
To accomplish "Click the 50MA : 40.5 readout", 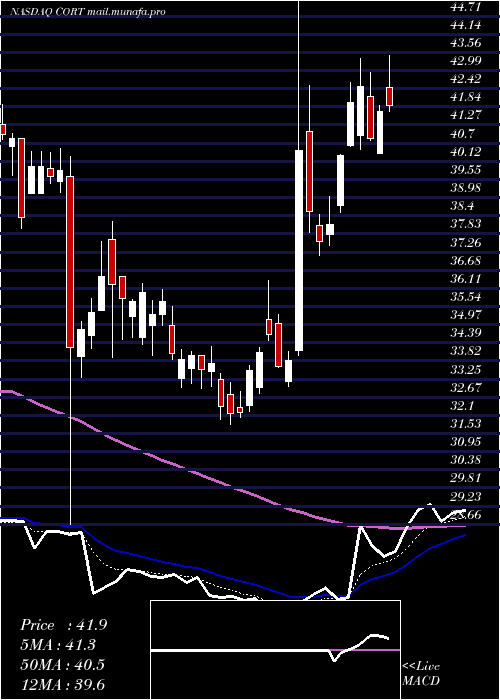I will click(63, 665).
